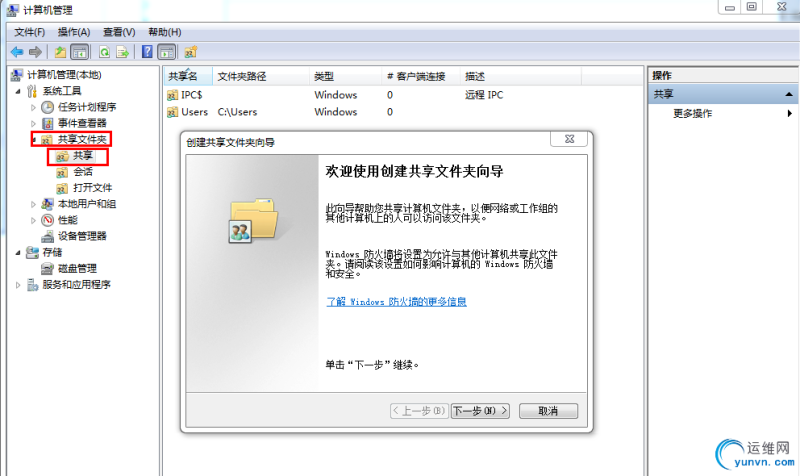Click the Back arrow toolbar icon

point(17,52)
